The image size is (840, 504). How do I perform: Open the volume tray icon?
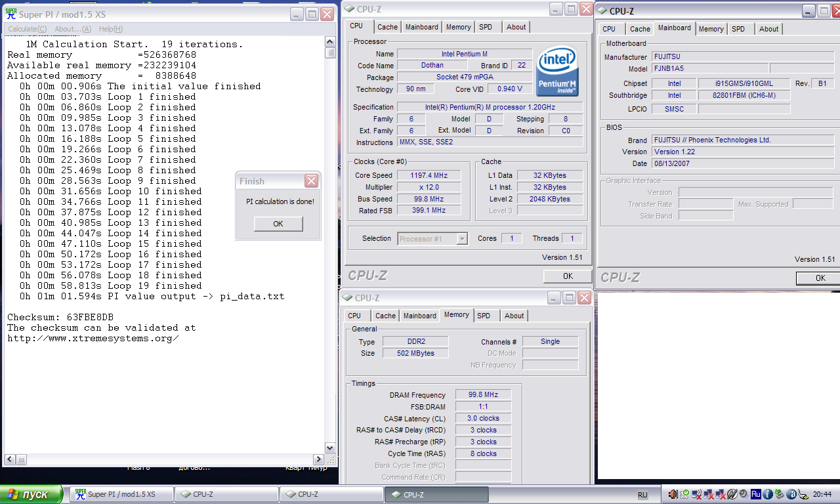(673, 494)
